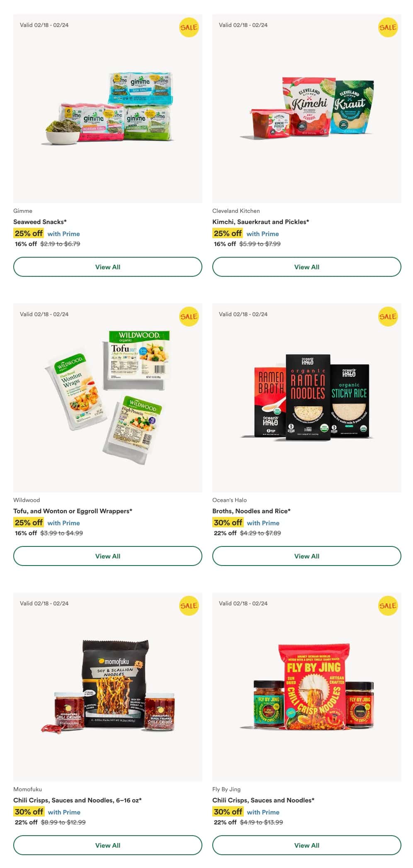Click 'with Prime' on the Seaweed Snacks deal
Image resolution: width=413 pixels, height=868 pixels.
pos(63,234)
